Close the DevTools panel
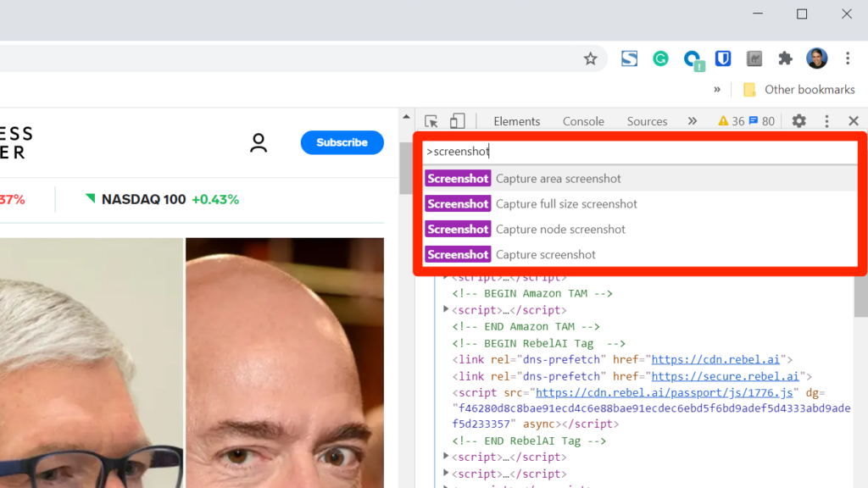This screenshot has height=488, width=868. (x=854, y=121)
